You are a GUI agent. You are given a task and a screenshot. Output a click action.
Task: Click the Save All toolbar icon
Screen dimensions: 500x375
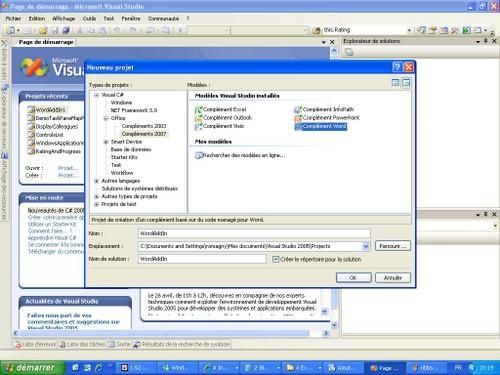[66, 30]
